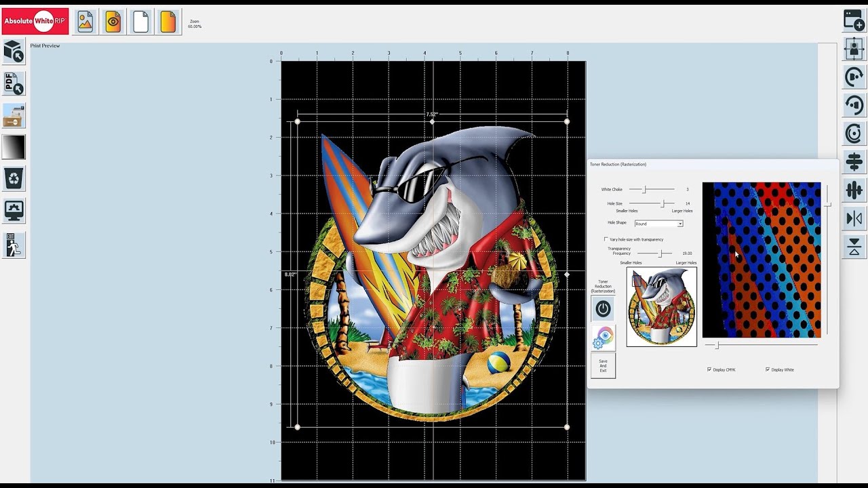The height and width of the screenshot is (488, 868).
Task: Uncheck Display CMYK checkbox
Action: click(x=709, y=369)
